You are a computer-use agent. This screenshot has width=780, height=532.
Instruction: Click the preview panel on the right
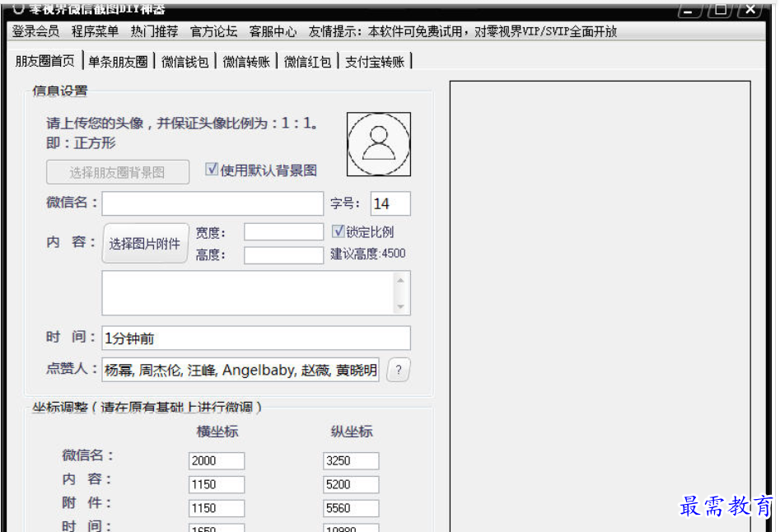click(x=600, y=306)
